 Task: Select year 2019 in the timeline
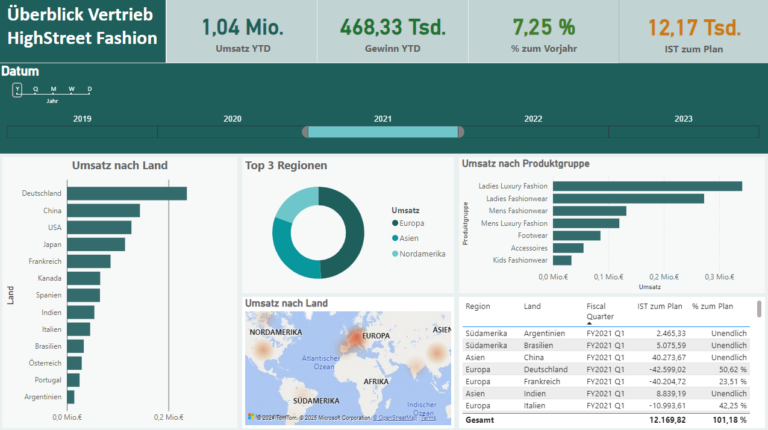[x=82, y=132]
